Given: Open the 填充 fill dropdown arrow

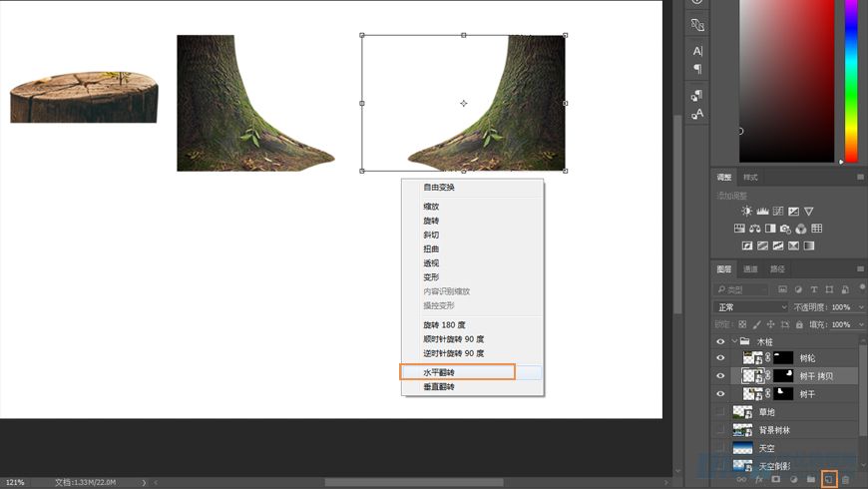Looking at the screenshot, I should [861, 324].
